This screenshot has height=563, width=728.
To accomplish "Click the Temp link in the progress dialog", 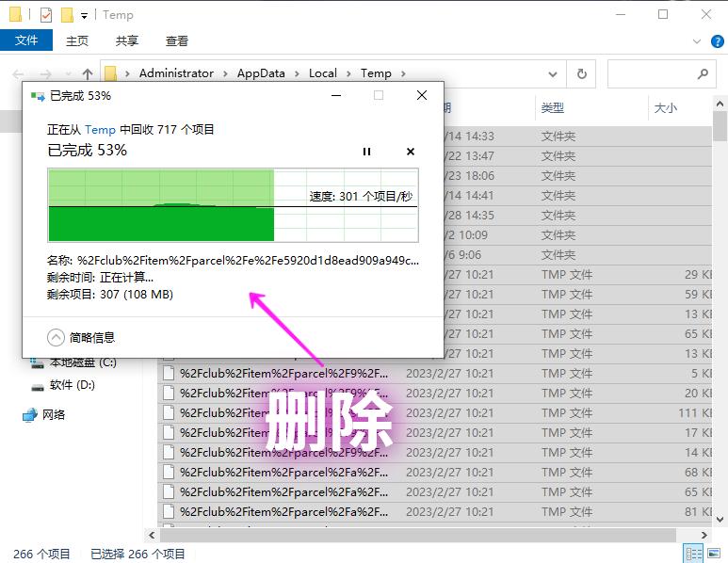I will (100, 130).
